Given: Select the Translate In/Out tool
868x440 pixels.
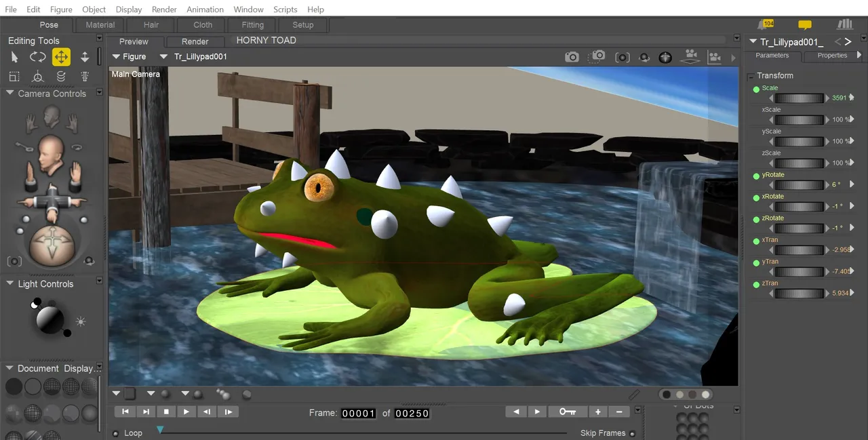Looking at the screenshot, I should (85, 57).
